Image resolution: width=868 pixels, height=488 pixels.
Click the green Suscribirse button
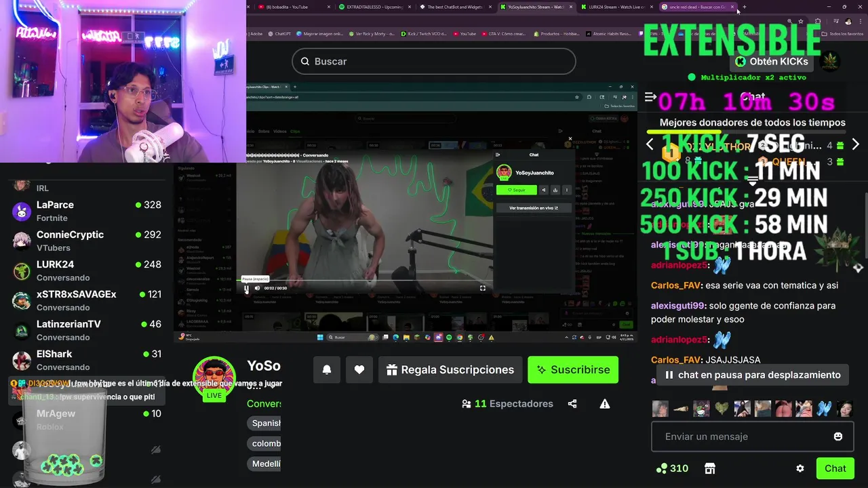(x=573, y=369)
